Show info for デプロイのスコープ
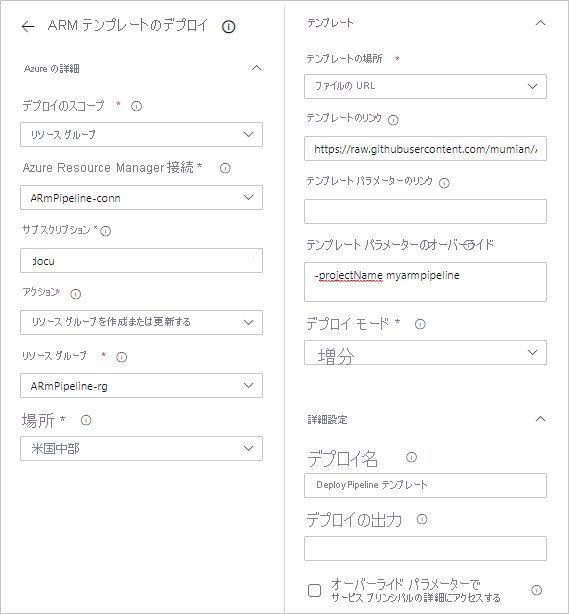This screenshot has width=569, height=614. tap(136, 106)
